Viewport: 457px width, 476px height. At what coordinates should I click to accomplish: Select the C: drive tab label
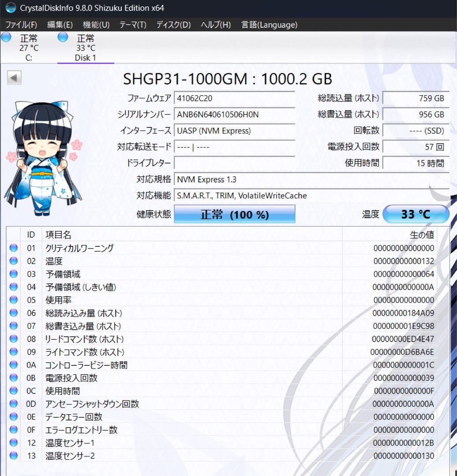coord(29,58)
